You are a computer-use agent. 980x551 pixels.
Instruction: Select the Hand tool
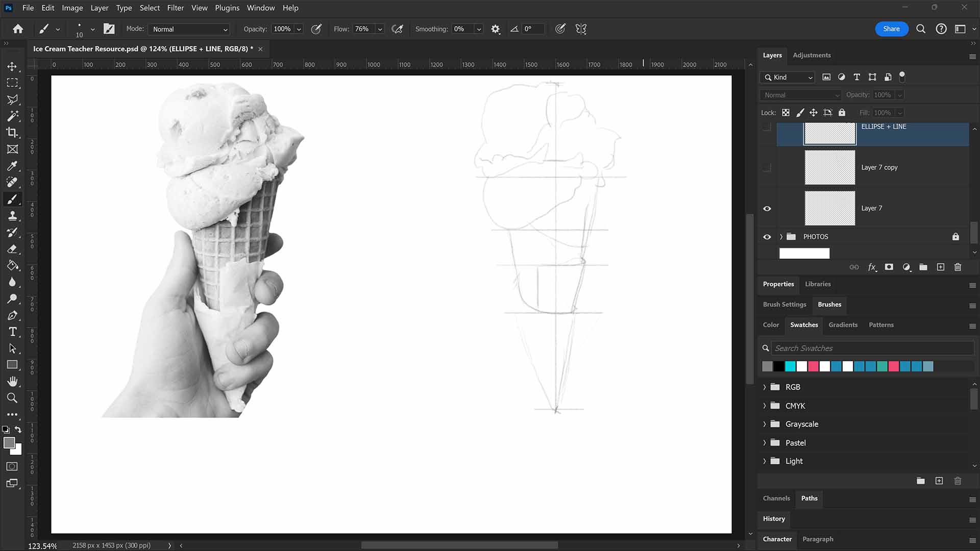12,382
